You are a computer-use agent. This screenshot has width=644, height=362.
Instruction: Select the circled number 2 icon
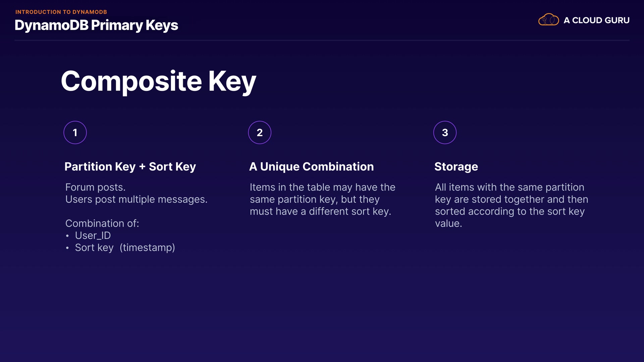[x=260, y=132]
